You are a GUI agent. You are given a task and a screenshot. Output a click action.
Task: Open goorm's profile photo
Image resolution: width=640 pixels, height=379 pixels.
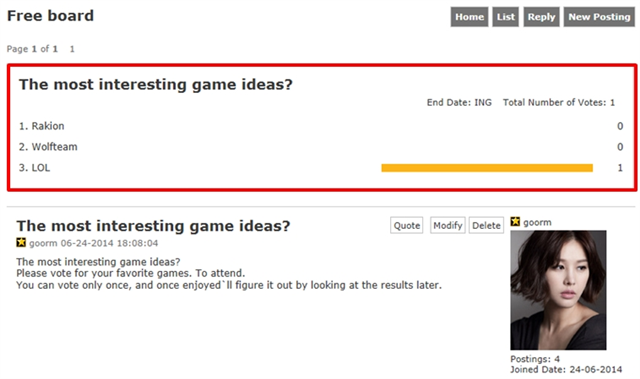point(558,290)
